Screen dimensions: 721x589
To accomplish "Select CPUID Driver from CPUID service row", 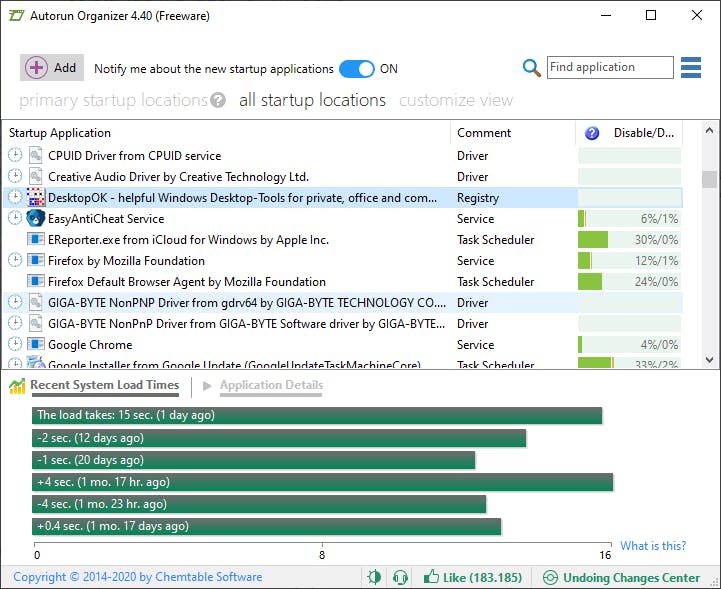I will tap(343, 155).
